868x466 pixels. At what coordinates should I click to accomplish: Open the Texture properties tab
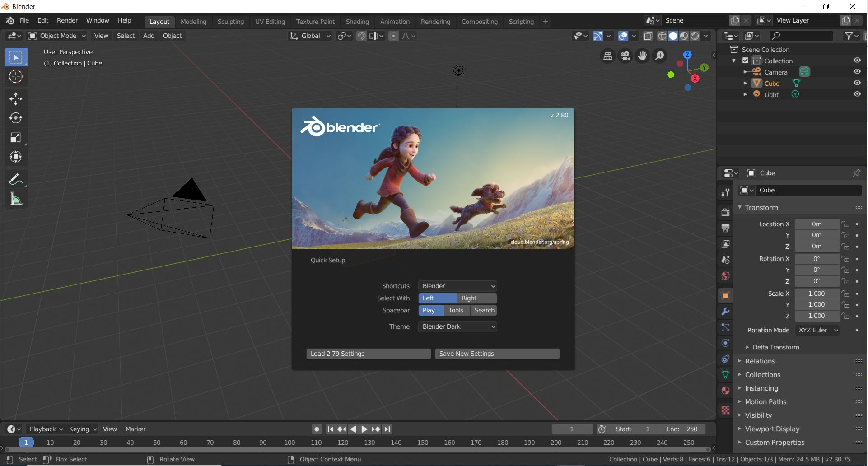point(725,410)
